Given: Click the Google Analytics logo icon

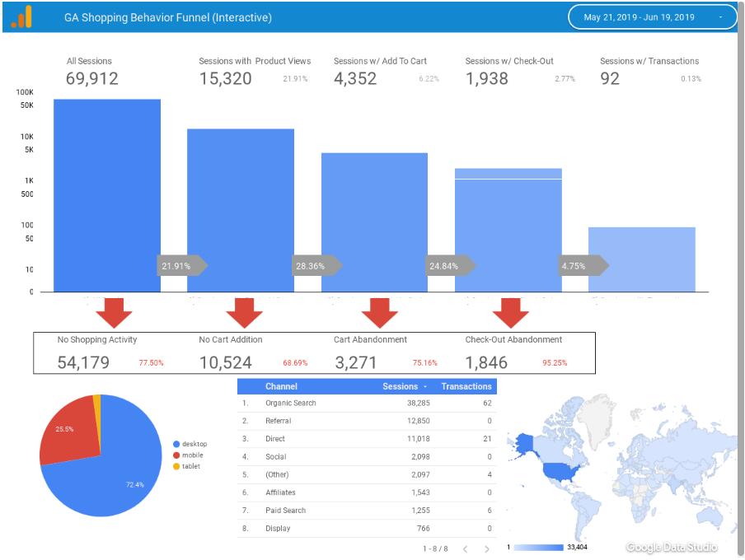Looking at the screenshot, I should coord(21,16).
